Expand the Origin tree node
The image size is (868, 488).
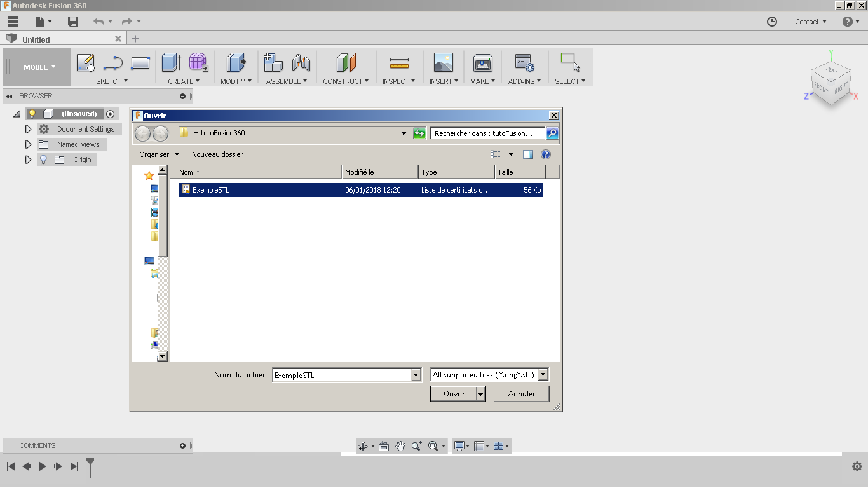pos(28,159)
